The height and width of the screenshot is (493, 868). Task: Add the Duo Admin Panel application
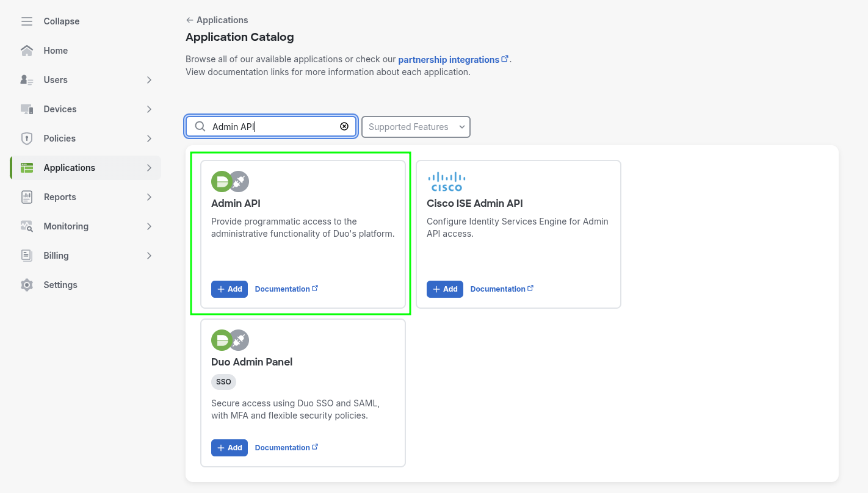(x=230, y=448)
